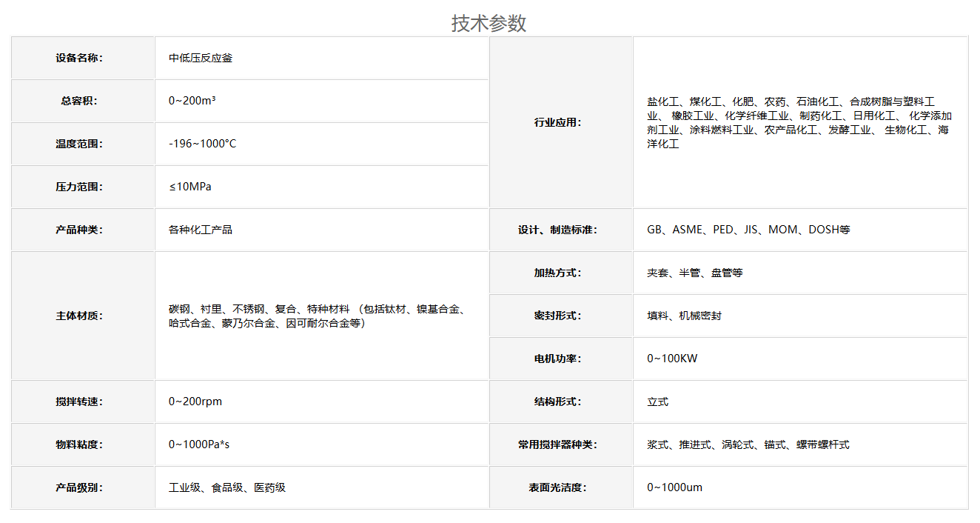Click the 工业级、食品级、医药级 value cell
The image size is (980, 523).
coord(227,487)
